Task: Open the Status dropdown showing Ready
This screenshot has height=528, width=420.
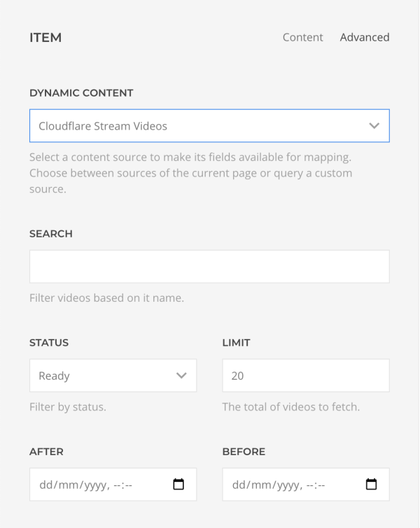Action: (x=113, y=375)
